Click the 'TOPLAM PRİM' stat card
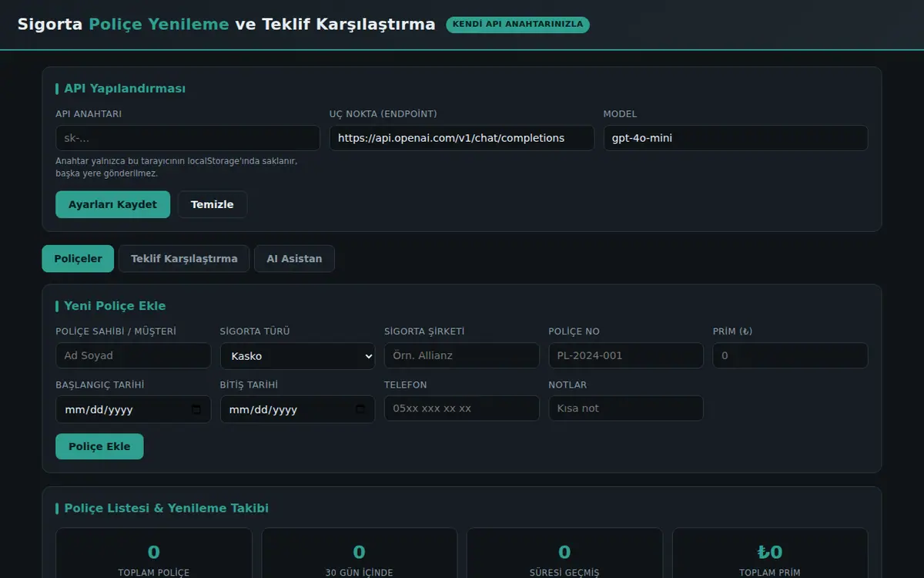 coord(770,553)
